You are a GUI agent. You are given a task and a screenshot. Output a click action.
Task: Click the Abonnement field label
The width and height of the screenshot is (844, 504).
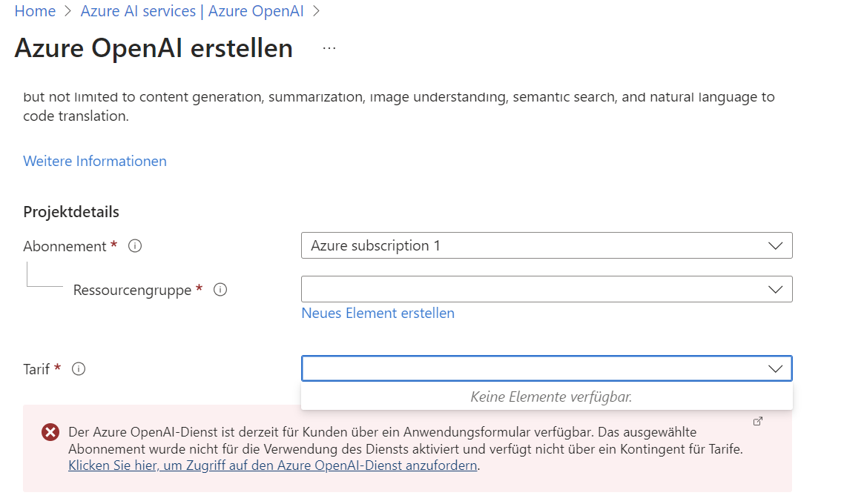pyautogui.click(x=65, y=246)
